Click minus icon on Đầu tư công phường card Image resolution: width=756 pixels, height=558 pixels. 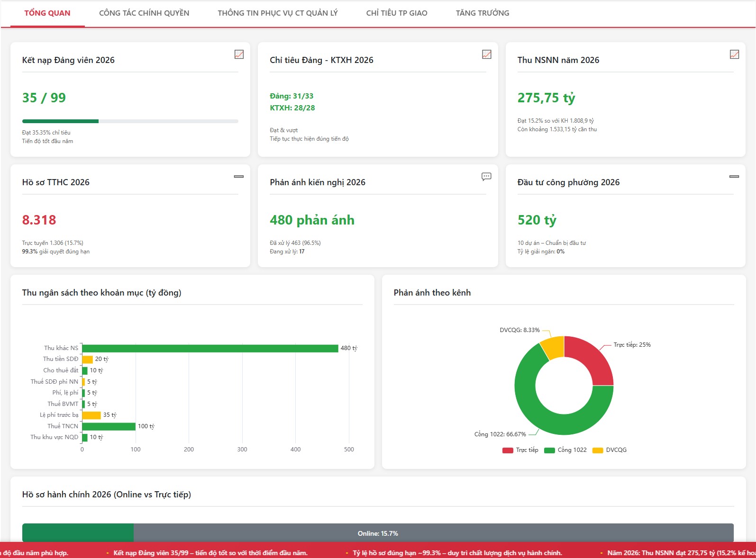click(734, 176)
